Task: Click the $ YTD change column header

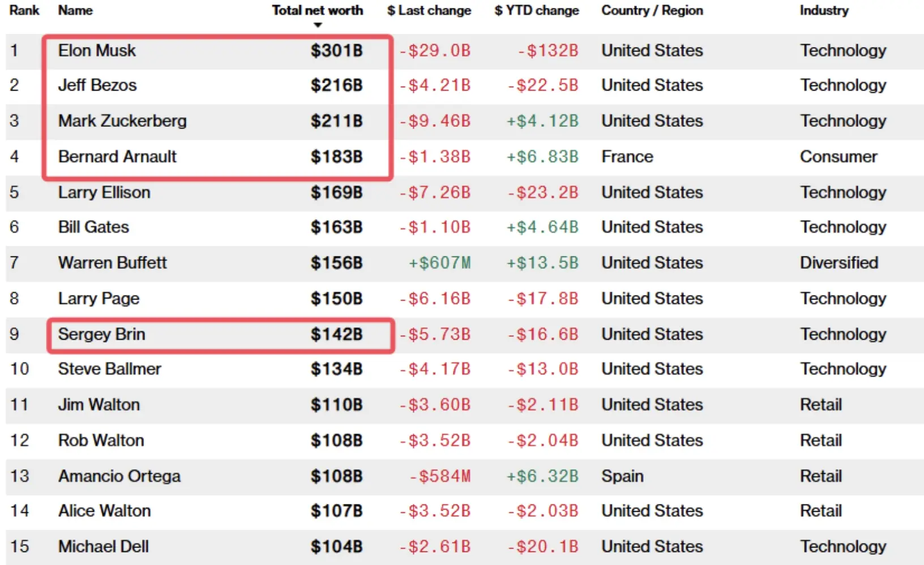Action: click(x=536, y=10)
